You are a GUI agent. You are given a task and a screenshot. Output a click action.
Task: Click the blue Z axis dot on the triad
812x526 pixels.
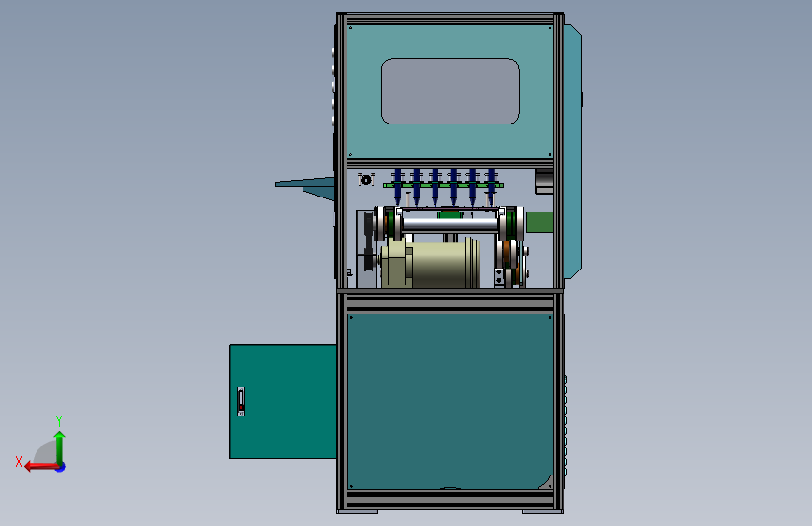point(61,467)
